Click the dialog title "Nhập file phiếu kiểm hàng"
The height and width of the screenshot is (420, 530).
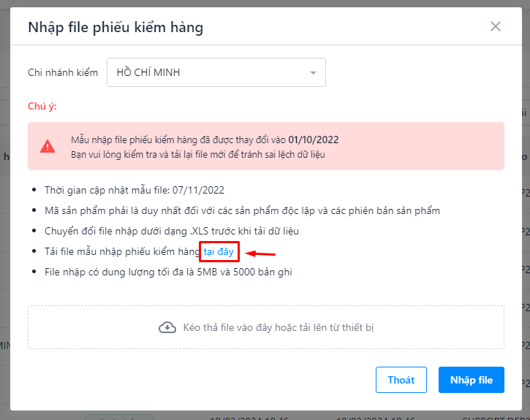pyautogui.click(x=116, y=28)
